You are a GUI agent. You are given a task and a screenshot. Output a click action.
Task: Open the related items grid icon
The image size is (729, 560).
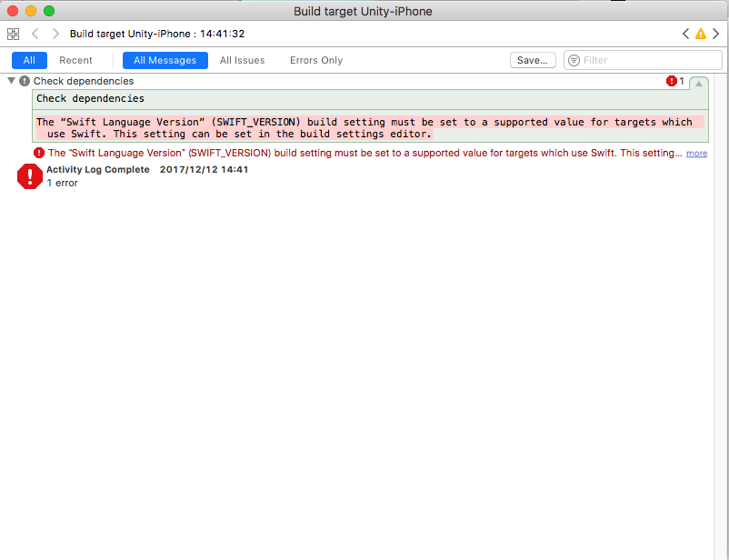pyautogui.click(x=13, y=34)
